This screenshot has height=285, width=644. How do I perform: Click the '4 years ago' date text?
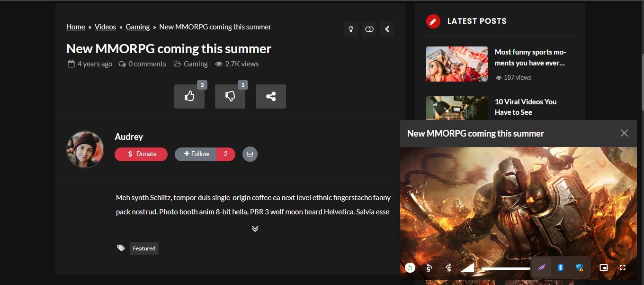tap(95, 64)
